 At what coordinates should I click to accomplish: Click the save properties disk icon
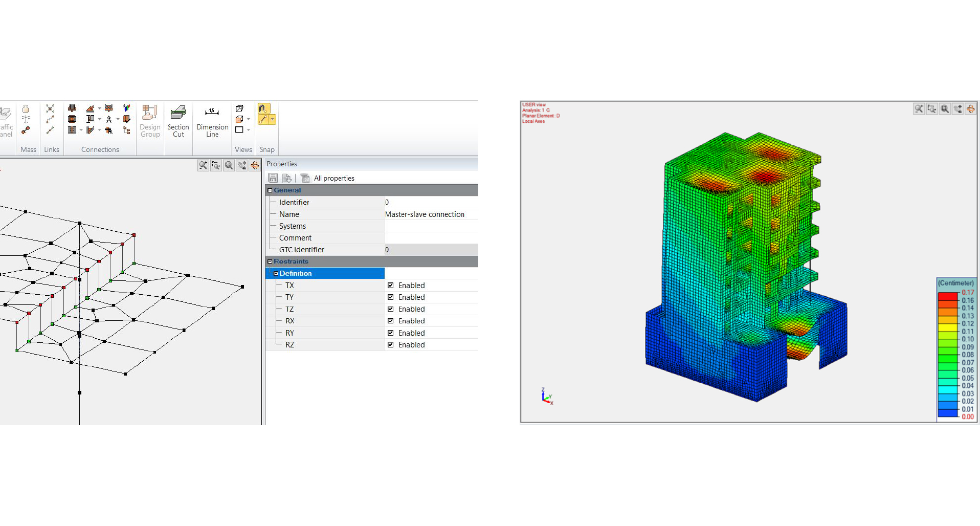pyautogui.click(x=273, y=178)
